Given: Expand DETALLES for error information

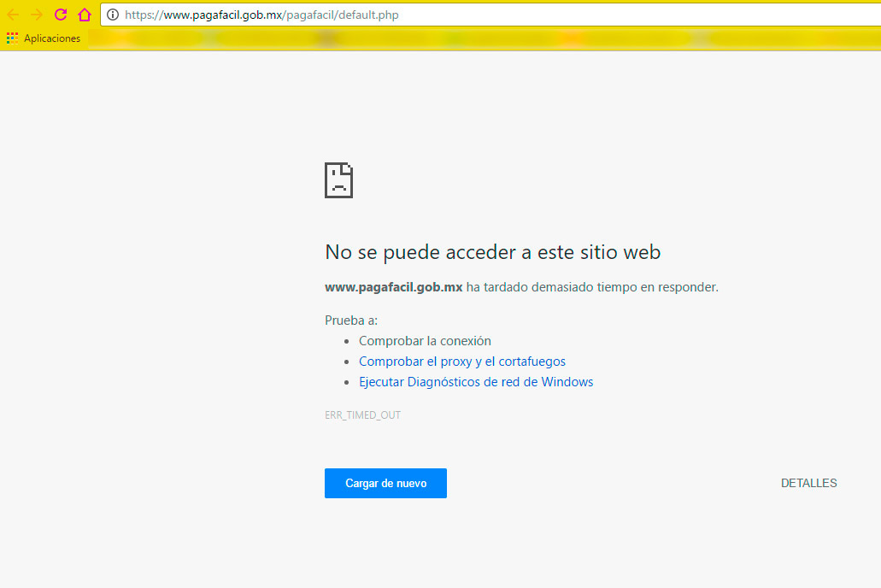Looking at the screenshot, I should [x=808, y=483].
